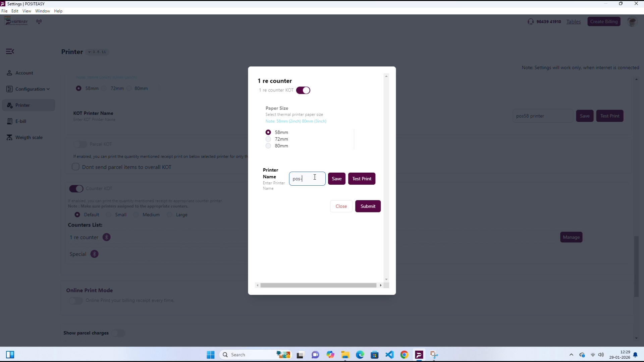Screen dimensions: 644x362
Task: Click the Printer Name input field
Action: (307, 179)
